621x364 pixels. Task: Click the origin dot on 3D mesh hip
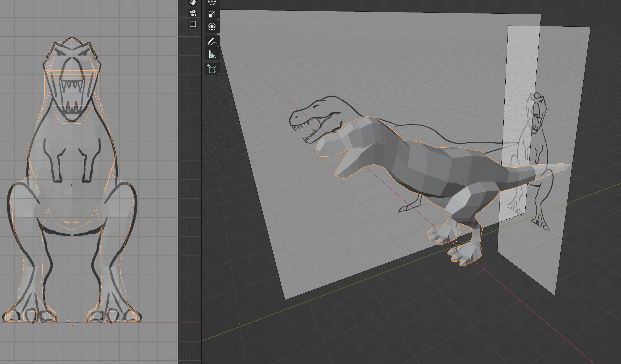point(456,183)
